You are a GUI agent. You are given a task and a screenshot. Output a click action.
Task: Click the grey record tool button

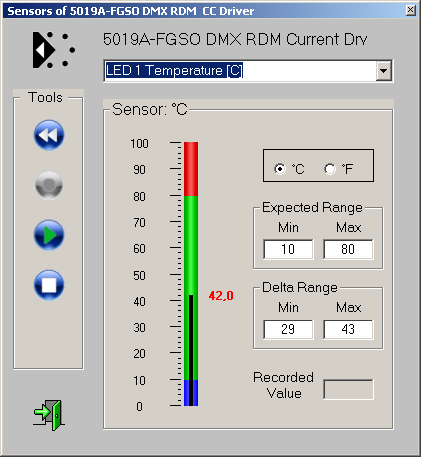(x=49, y=185)
